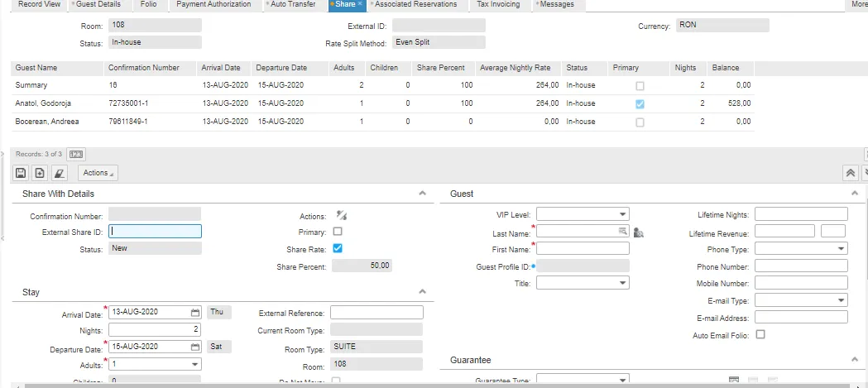Click the Mobile Number field
This screenshot has width=868, height=388.
(x=801, y=283)
